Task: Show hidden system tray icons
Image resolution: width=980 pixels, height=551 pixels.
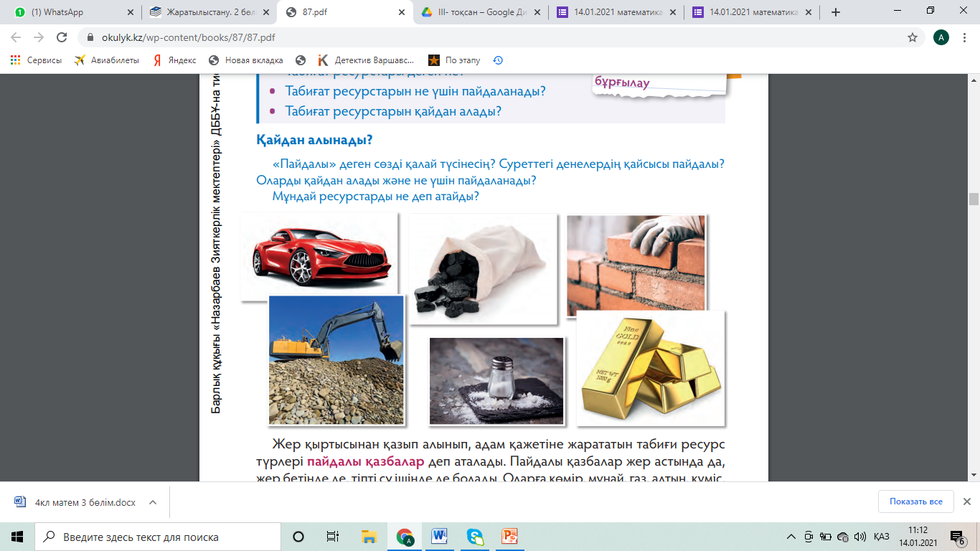Action: (791, 537)
